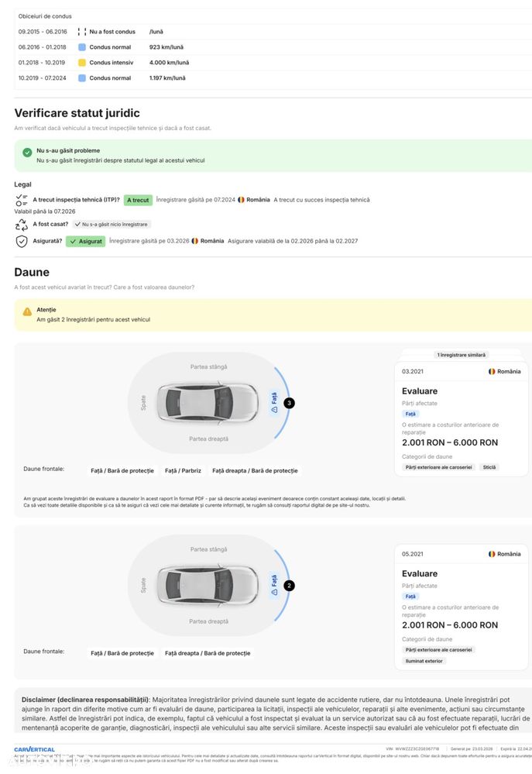Click the Romania flag in the 03.2021 card

pos(492,371)
